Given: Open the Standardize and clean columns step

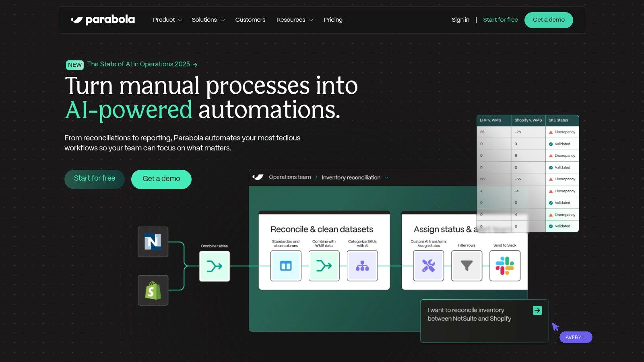Looking at the screenshot, I should 286,266.
